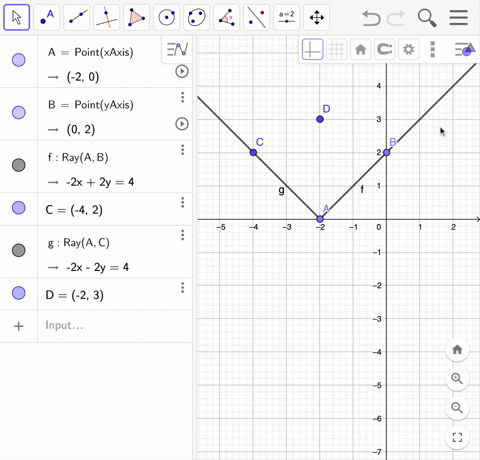Open more options for point C row
Viewport: 480px width, 460px height.
[x=182, y=202]
